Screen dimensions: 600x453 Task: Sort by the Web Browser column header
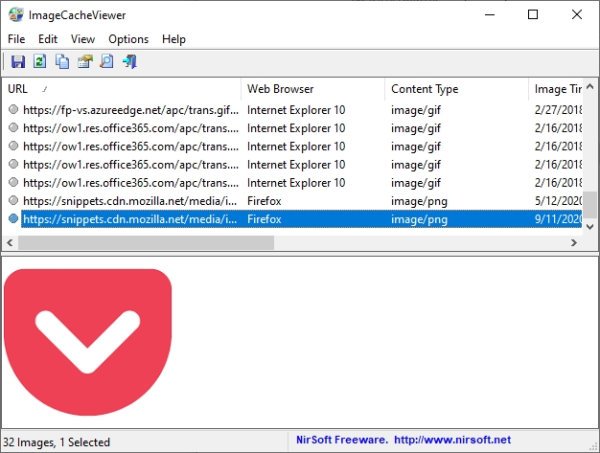tap(313, 89)
